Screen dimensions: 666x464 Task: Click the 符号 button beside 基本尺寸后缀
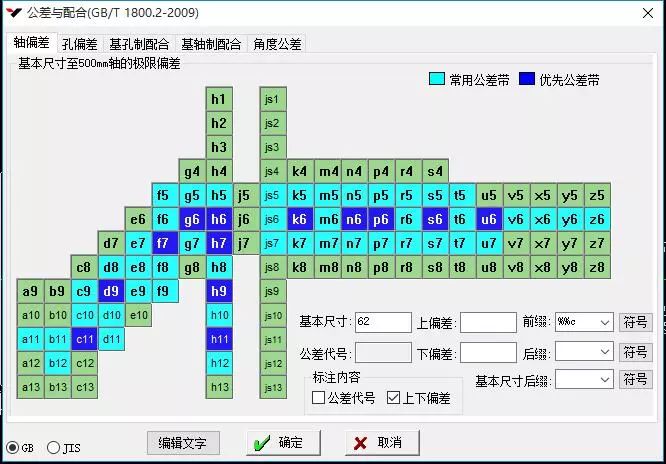635,379
